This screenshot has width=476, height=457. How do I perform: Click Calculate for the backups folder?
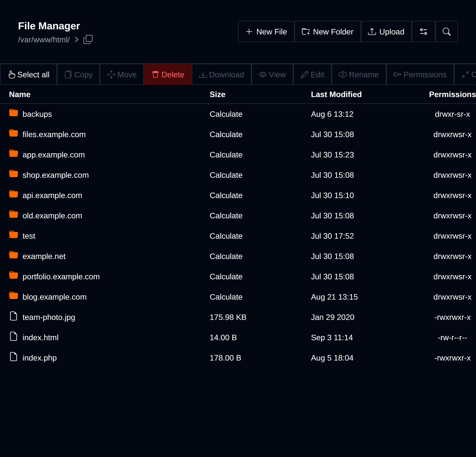pos(226,114)
